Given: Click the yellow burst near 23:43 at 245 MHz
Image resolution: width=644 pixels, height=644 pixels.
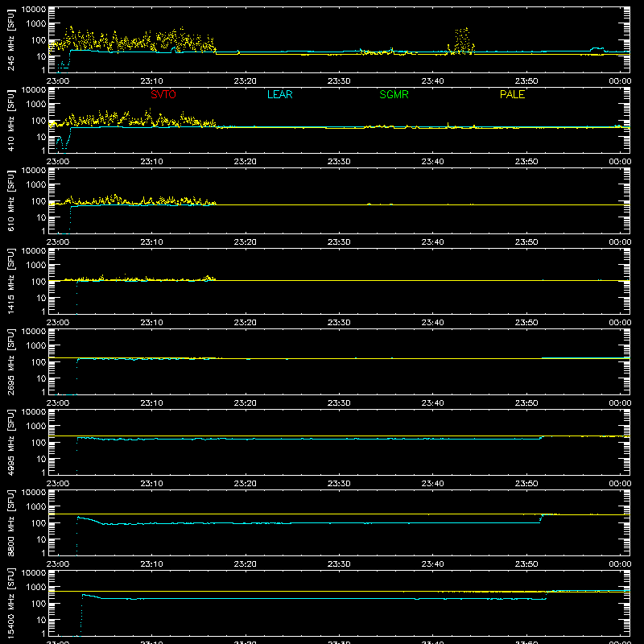Looking at the screenshot, I should pos(461,41).
